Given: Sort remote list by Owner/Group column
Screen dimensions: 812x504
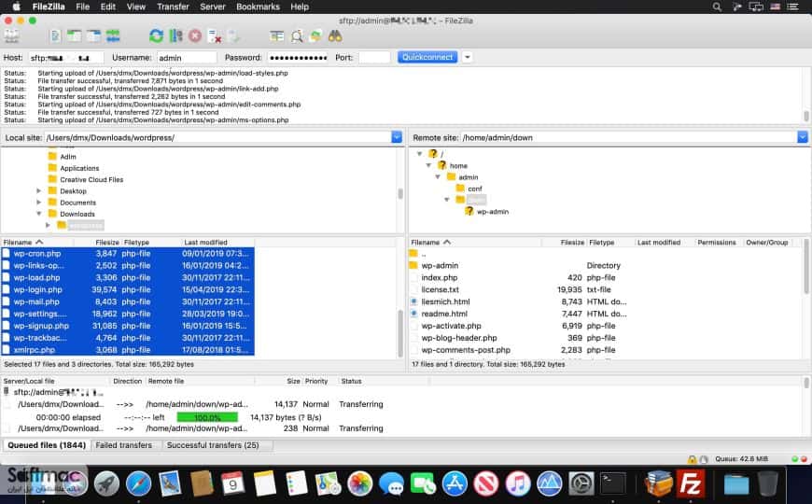Looking at the screenshot, I should [x=767, y=243].
